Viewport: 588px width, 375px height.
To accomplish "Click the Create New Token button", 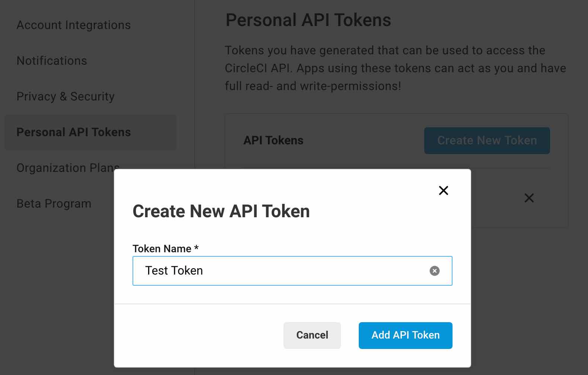I will 487,141.
